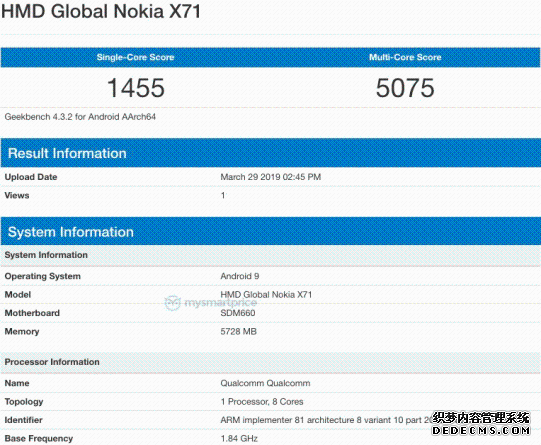Select the 'Upload Date' row label
Screen dimensions: 541x445
(31, 177)
